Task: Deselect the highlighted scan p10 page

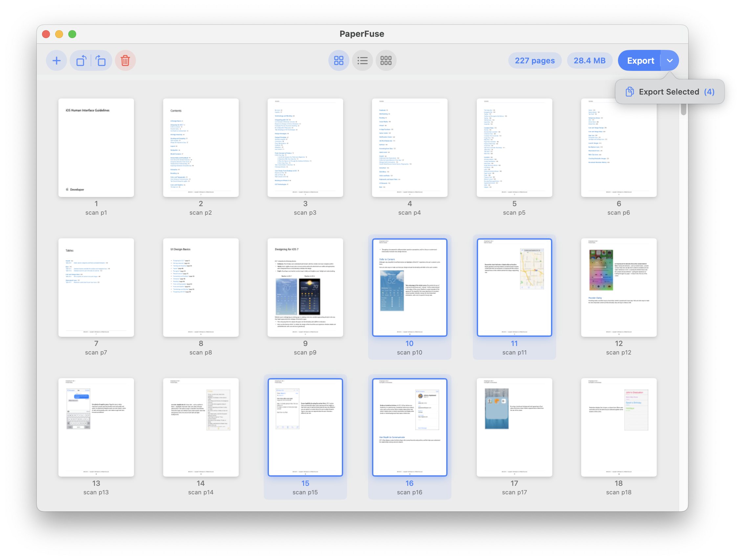Action: (409, 287)
